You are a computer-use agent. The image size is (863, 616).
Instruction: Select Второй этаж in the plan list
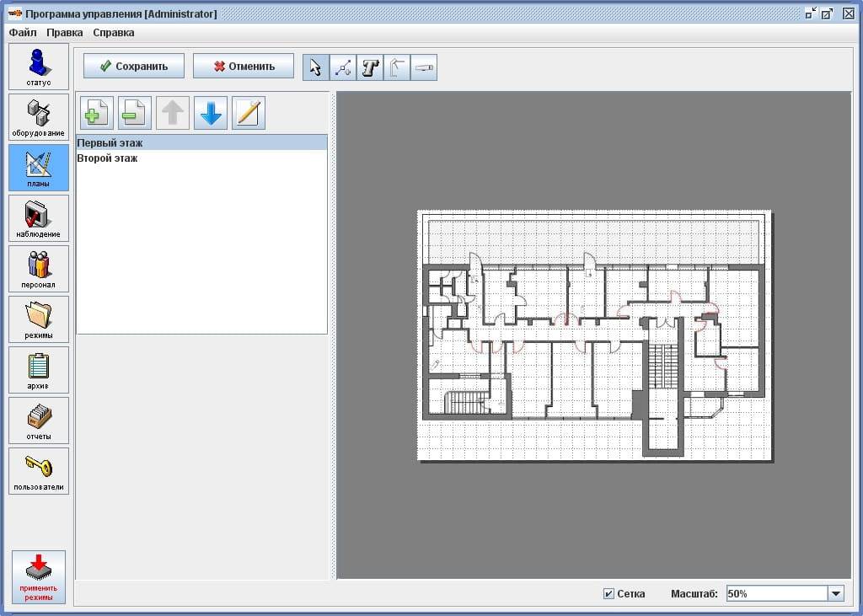pos(107,158)
